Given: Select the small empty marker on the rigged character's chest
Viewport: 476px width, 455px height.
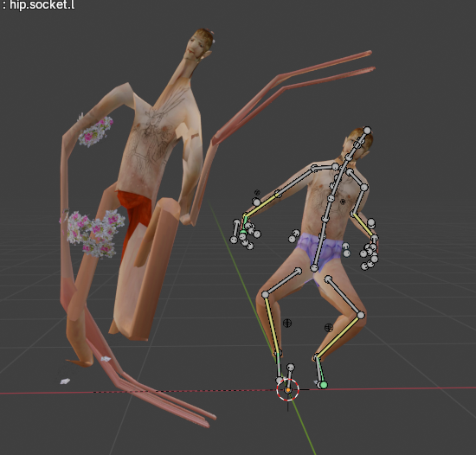Looking at the screenshot, I should click(x=343, y=202).
